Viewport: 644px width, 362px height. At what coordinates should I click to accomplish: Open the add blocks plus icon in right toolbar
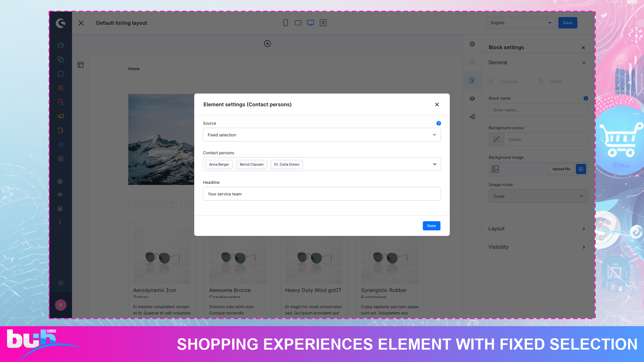coord(472,62)
